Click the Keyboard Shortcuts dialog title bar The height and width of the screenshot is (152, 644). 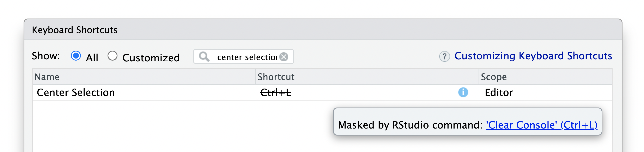click(x=323, y=30)
